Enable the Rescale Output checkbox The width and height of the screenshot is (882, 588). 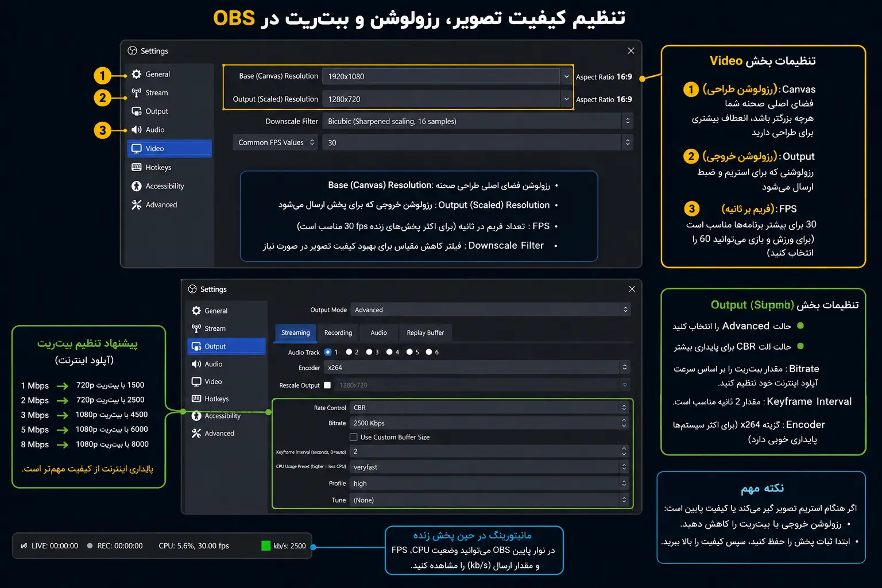327,385
